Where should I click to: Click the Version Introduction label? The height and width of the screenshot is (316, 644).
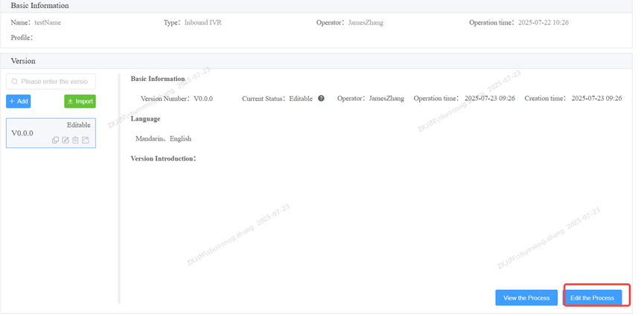163,158
